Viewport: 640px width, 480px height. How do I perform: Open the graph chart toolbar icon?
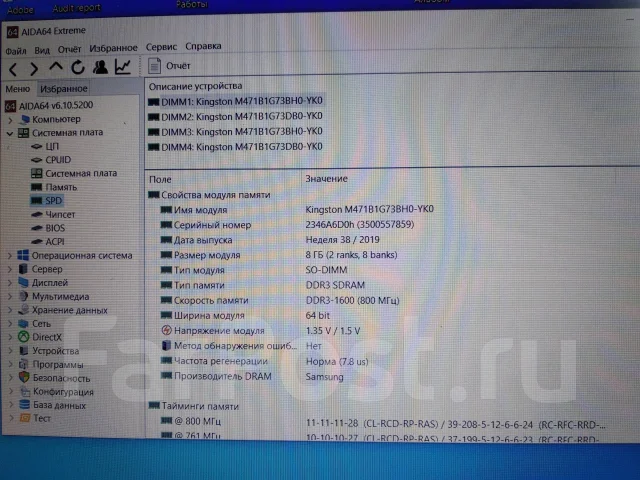(x=122, y=66)
